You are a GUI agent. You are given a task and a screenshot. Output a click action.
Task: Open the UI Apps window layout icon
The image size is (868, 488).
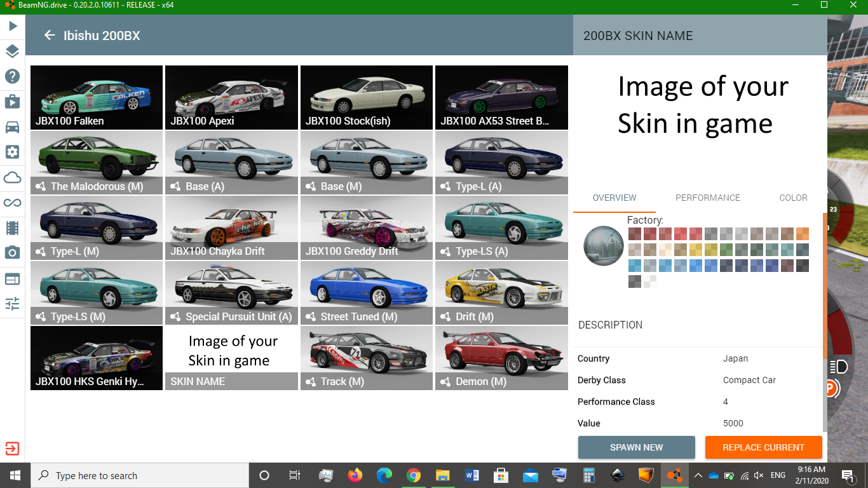coord(13,278)
